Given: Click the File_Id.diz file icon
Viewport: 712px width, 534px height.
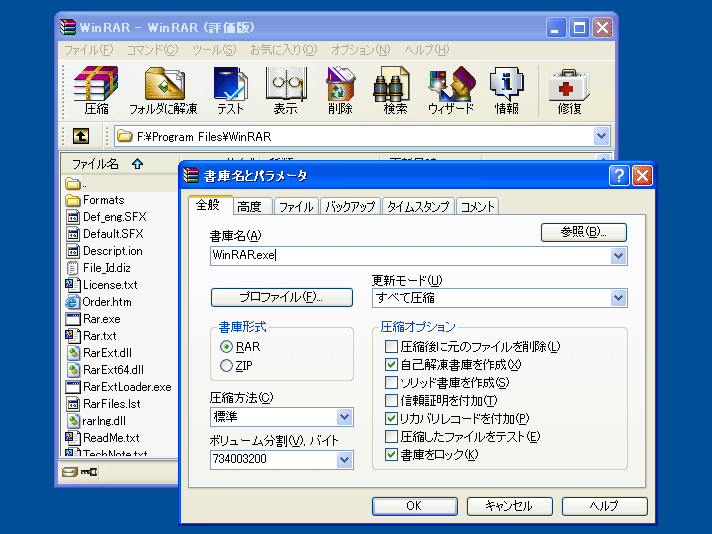Looking at the screenshot, I should pyautogui.click(x=73, y=268).
